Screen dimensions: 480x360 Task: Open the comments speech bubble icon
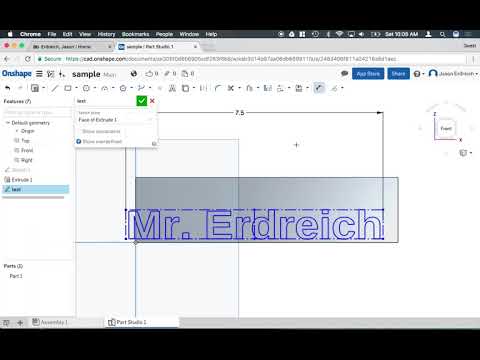[345, 73]
